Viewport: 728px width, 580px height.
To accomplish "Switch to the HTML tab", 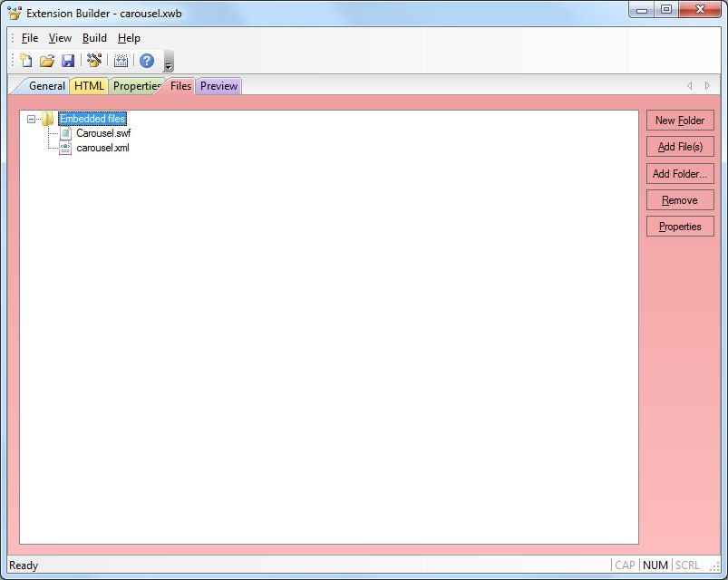I will pos(89,86).
